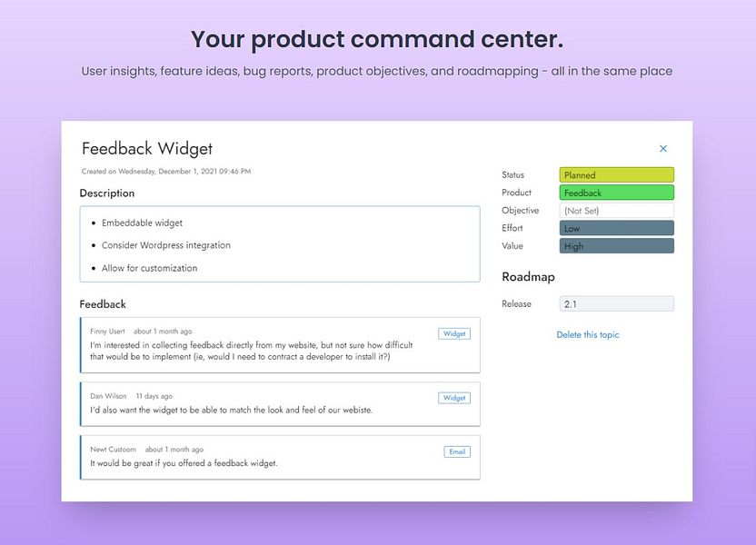Click the Consider Wordpress integration line
Screen dimensions: 756x545
165,245
